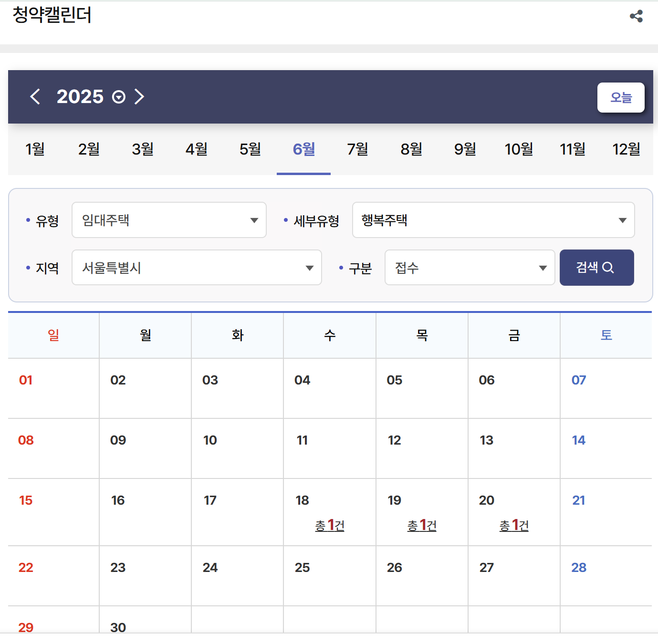Open the year picker via circular dropdown icon

pos(118,97)
